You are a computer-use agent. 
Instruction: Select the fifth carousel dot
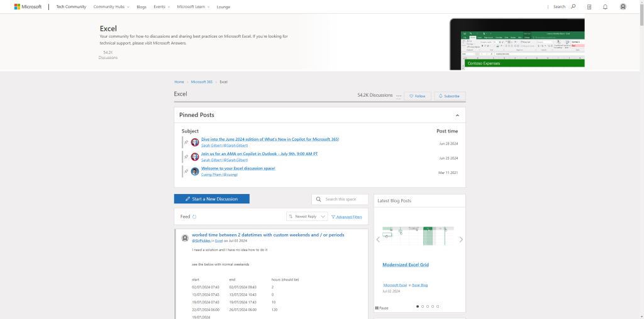(x=438, y=306)
